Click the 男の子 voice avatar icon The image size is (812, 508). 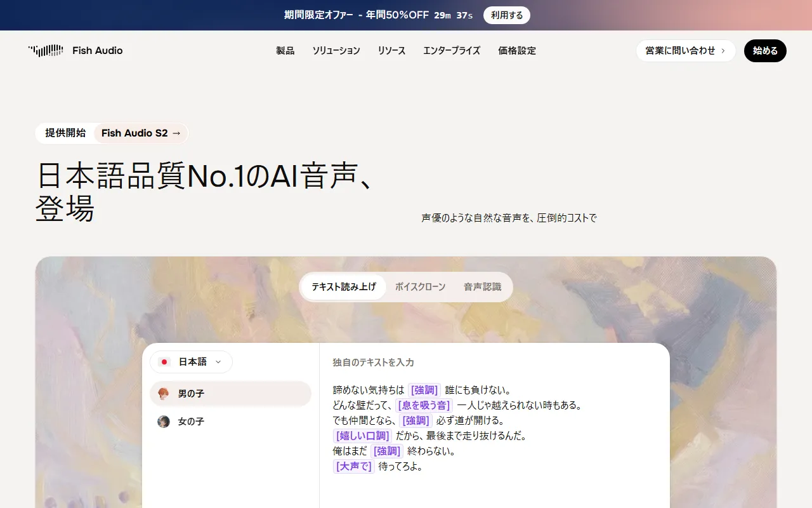164,394
